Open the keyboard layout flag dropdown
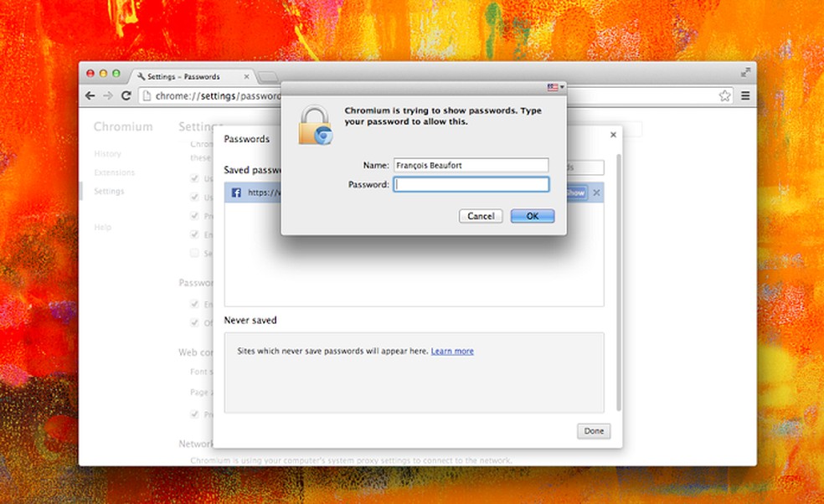This screenshot has height=504, width=824. click(x=554, y=86)
